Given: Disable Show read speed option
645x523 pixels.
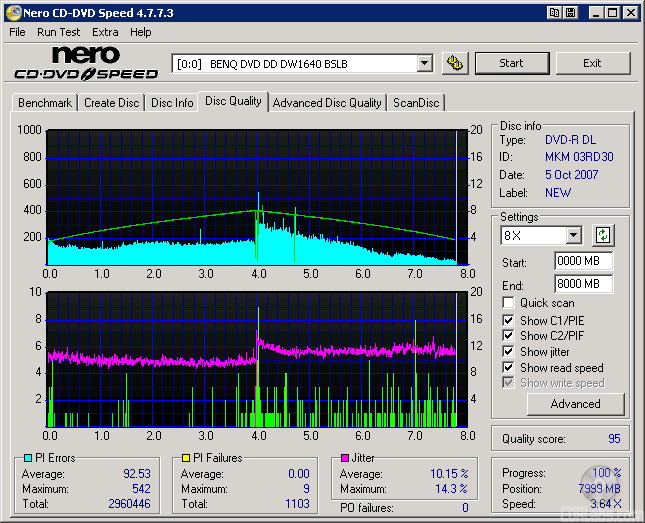Looking at the screenshot, I should click(508, 368).
